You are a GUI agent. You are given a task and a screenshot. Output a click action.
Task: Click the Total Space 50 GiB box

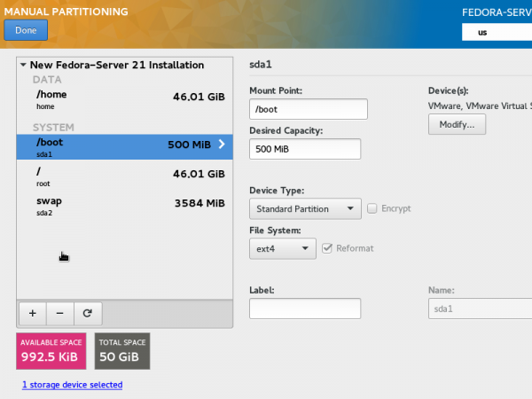coord(122,351)
